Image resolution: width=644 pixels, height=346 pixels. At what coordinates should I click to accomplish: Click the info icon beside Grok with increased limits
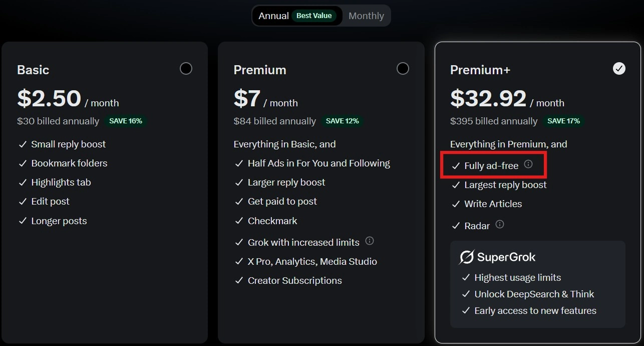point(370,241)
